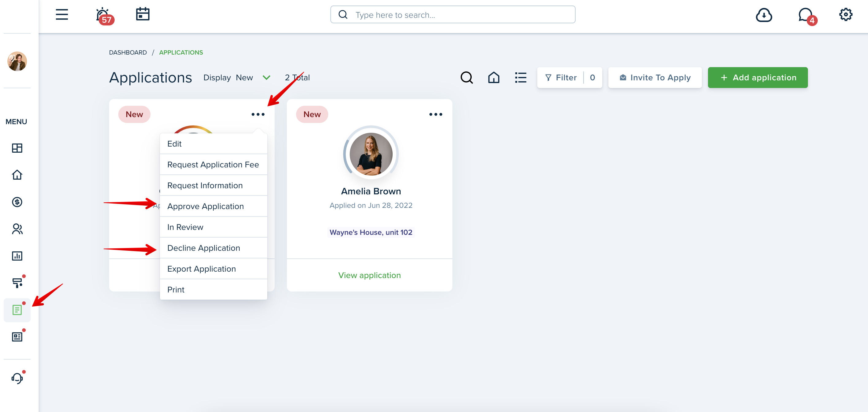The image size is (868, 412).
Task: Click the Add application button
Action: 757,78
